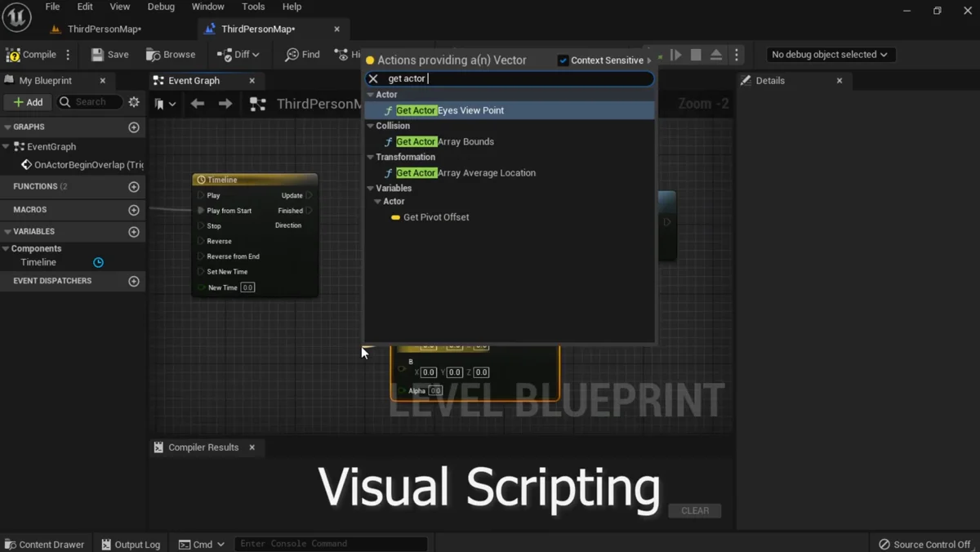Viewport: 980px width, 552px height.
Task: Click the Compile blueprint button
Action: click(31, 55)
